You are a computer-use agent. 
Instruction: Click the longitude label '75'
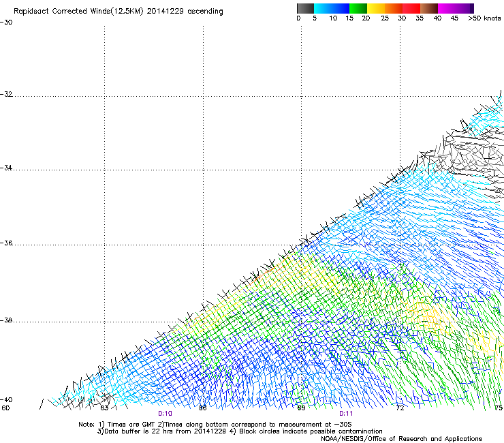click(x=499, y=408)
